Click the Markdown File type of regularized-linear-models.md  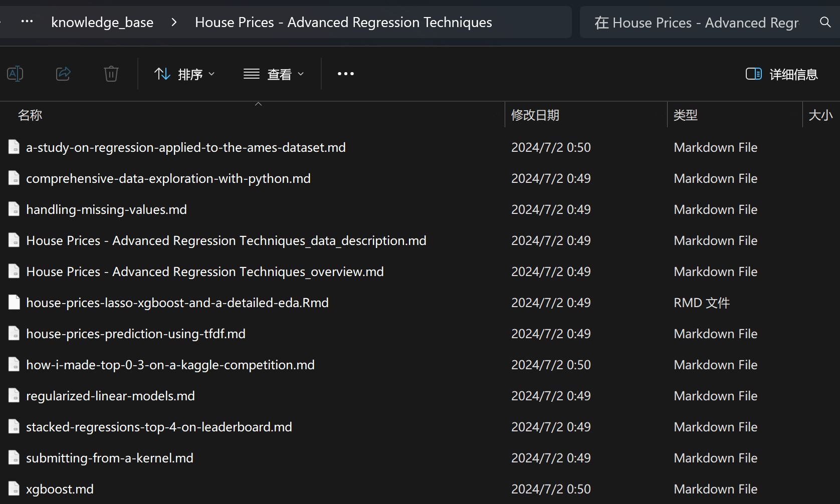(x=715, y=396)
